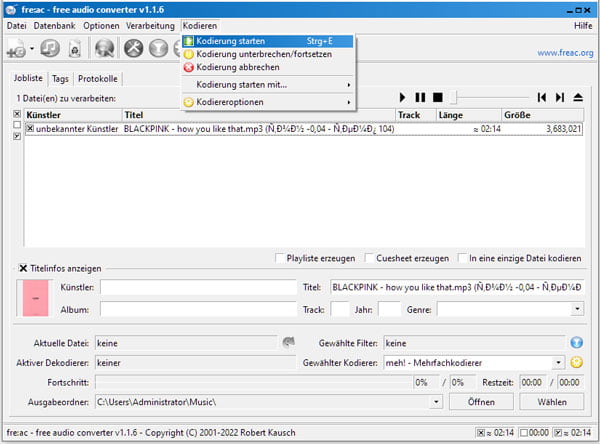Click the eject button in player controls
The height and width of the screenshot is (444, 600).
pos(576,97)
